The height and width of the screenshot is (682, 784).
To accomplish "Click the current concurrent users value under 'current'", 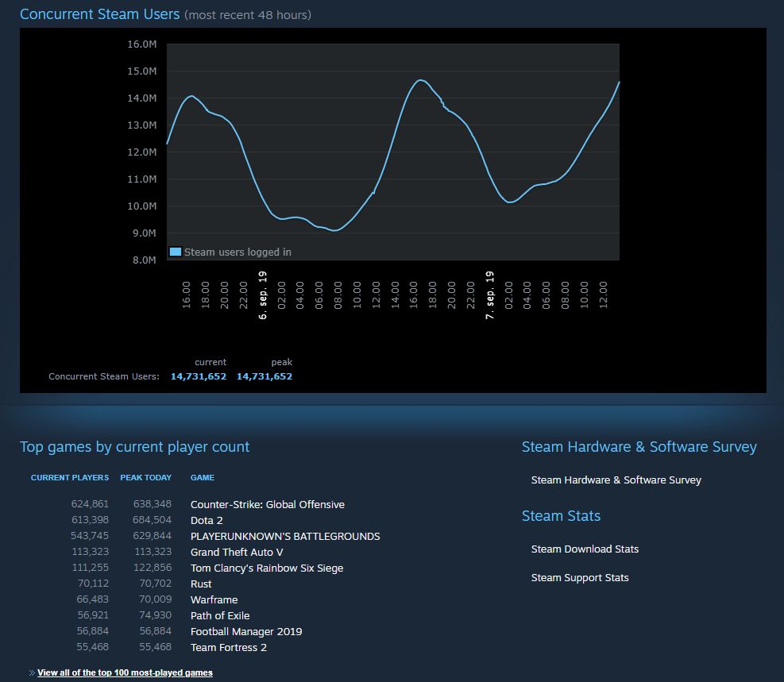I will coord(199,376).
